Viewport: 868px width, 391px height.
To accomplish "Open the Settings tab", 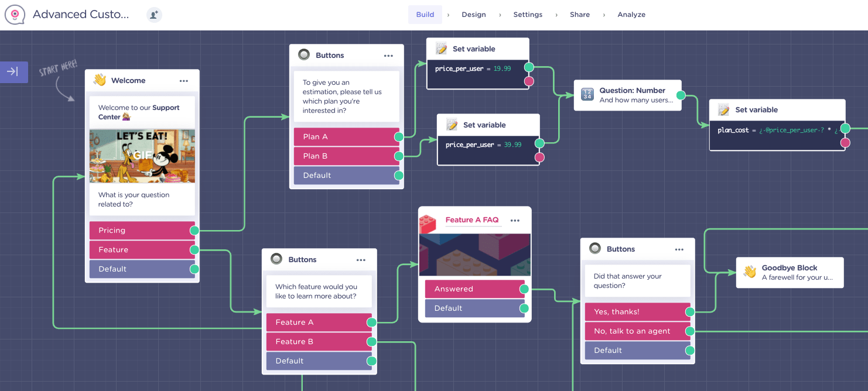I will (528, 15).
